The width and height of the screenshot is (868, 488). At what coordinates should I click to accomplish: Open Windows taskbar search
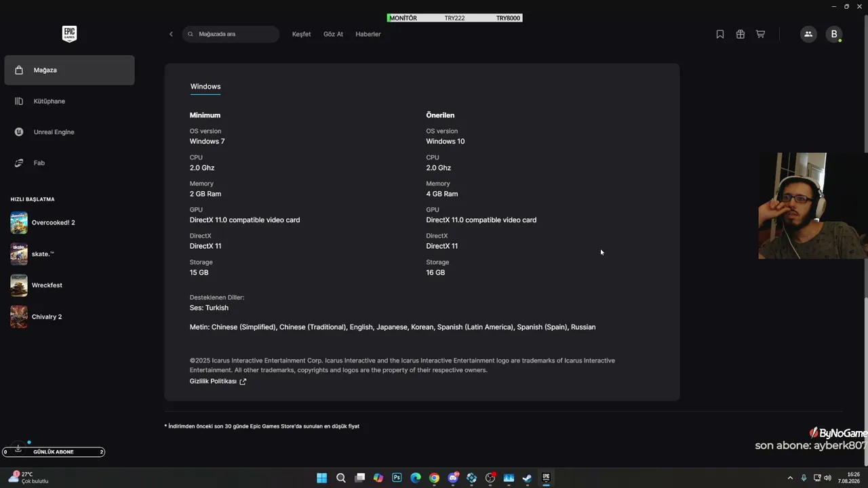pyautogui.click(x=341, y=478)
